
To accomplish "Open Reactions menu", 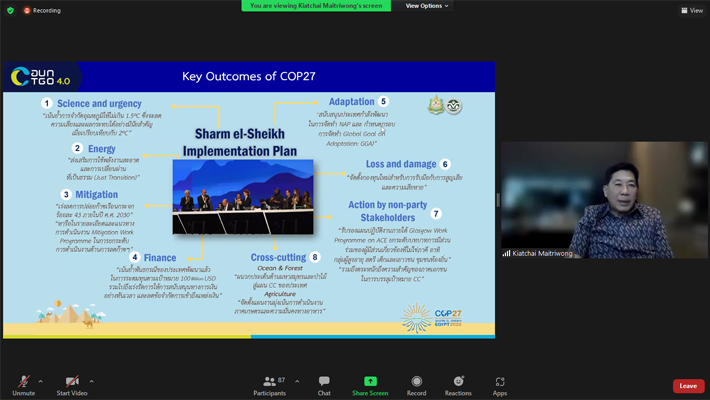I will tap(458, 386).
